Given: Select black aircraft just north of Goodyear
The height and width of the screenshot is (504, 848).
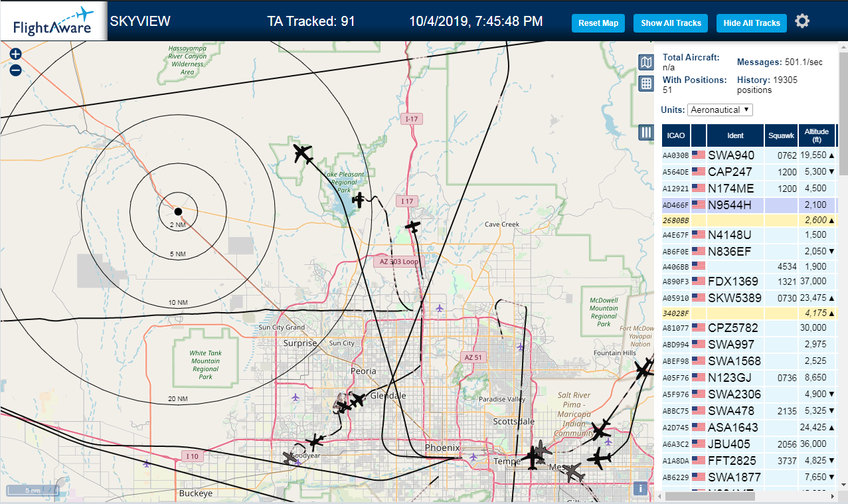Looking at the screenshot, I should [x=315, y=440].
